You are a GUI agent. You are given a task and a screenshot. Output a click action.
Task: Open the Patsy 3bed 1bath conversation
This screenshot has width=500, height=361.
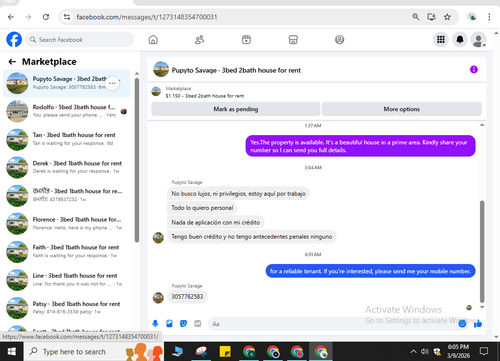coord(67,308)
